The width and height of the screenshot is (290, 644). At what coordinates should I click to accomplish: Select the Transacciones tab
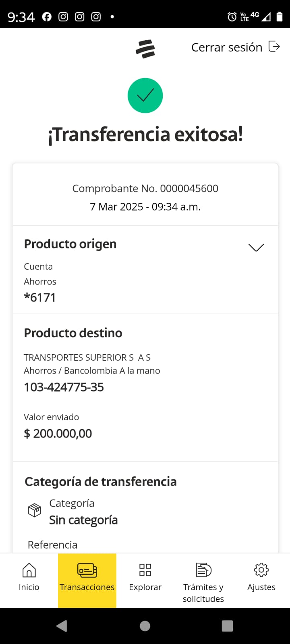(x=87, y=580)
